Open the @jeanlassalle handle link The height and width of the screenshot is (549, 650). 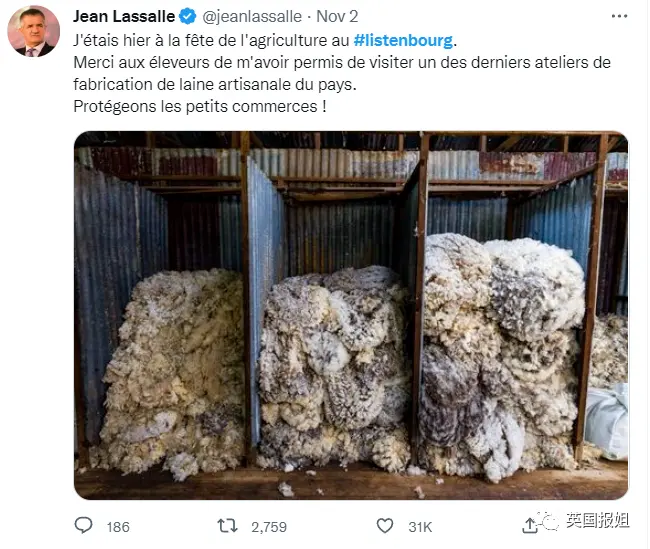click(252, 17)
